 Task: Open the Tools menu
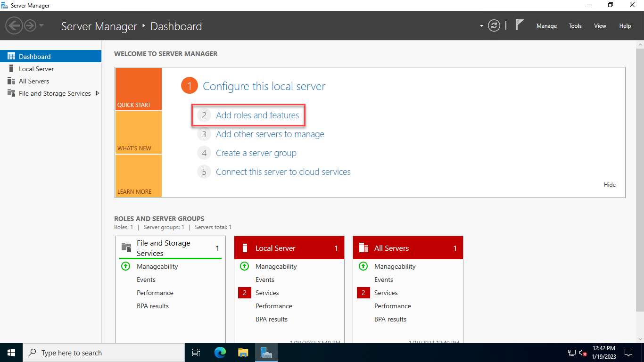click(x=575, y=26)
